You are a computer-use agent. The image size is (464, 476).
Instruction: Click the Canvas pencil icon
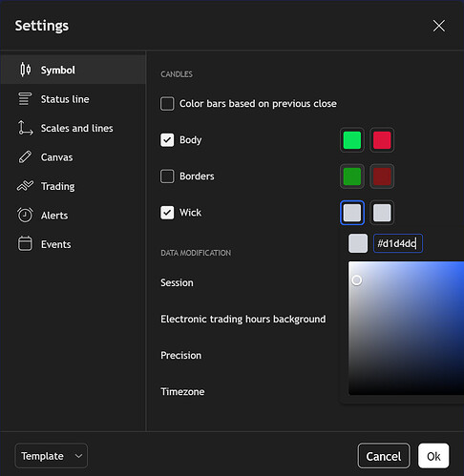(25, 157)
